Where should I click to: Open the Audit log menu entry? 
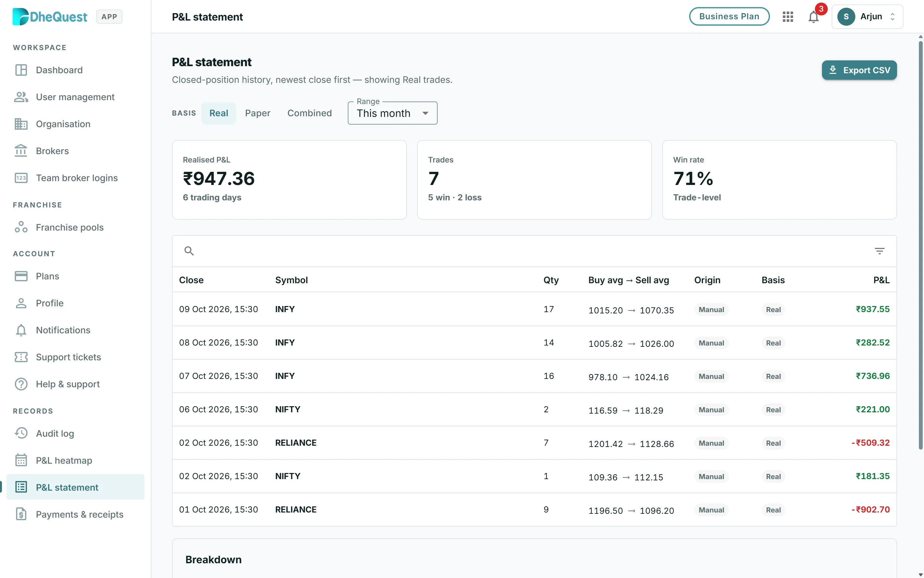76,433
